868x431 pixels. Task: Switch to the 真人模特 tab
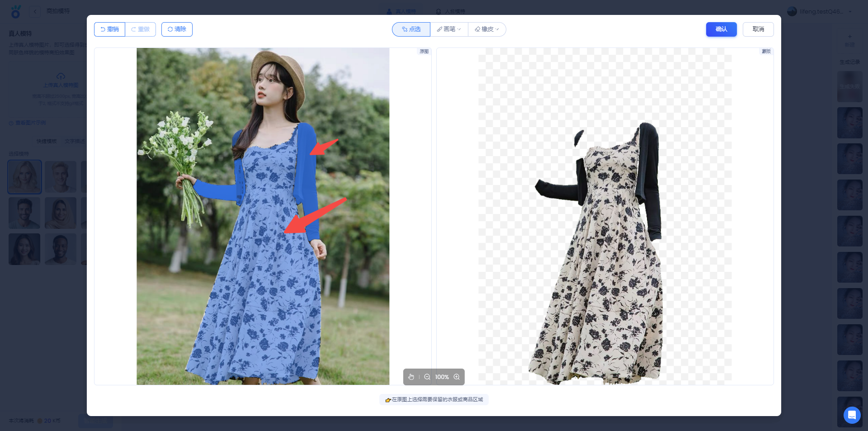click(x=401, y=11)
